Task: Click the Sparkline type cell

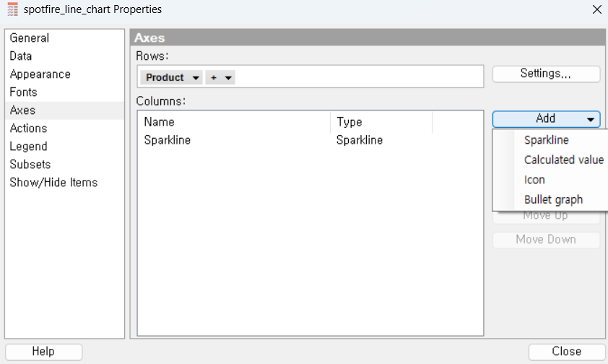Action: (360, 140)
